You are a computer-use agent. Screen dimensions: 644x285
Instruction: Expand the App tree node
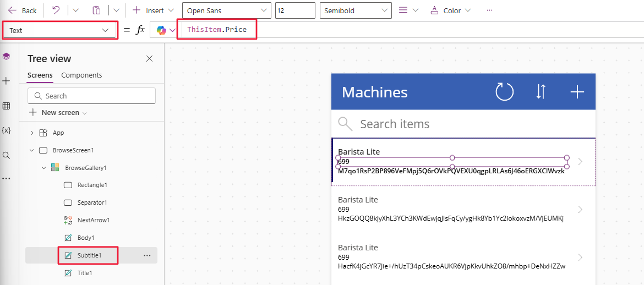click(x=32, y=133)
